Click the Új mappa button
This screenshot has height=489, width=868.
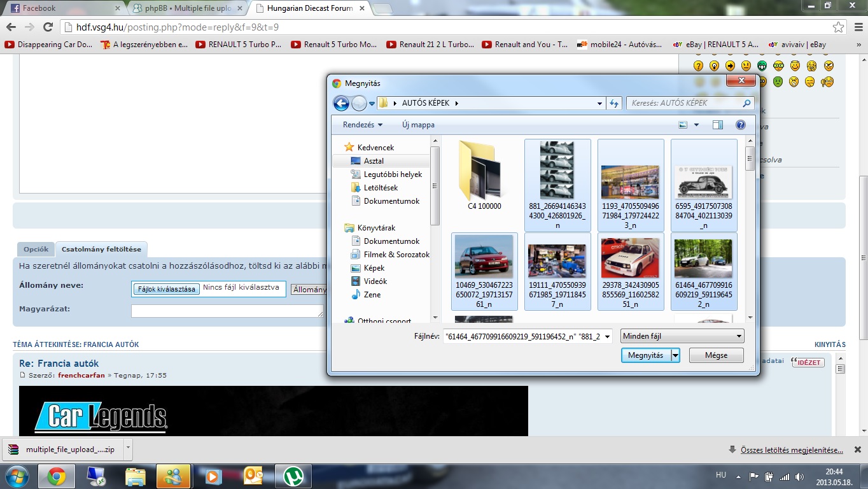418,125
